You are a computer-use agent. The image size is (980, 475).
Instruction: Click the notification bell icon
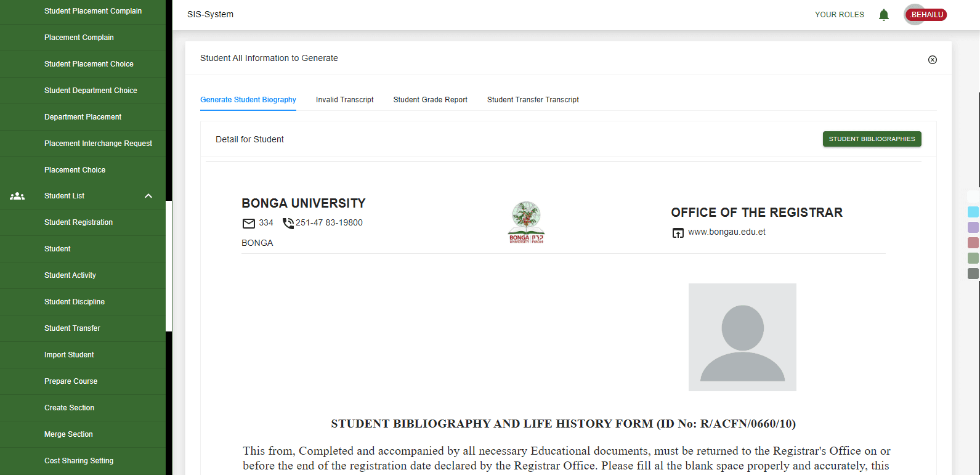pos(884,15)
